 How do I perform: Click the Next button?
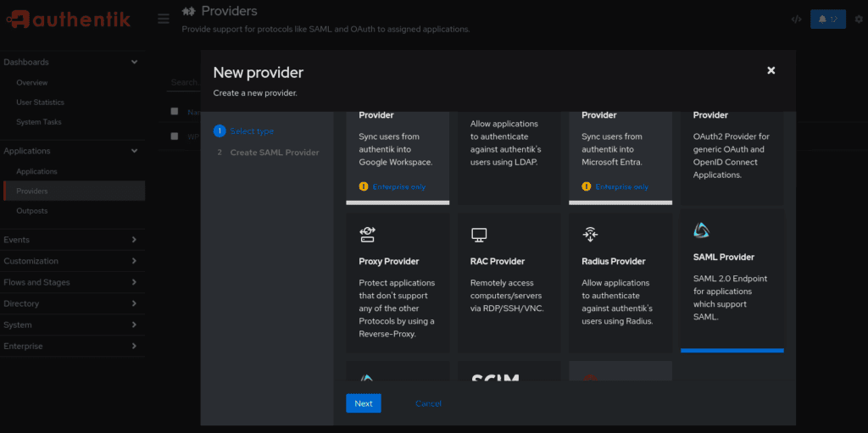point(364,403)
